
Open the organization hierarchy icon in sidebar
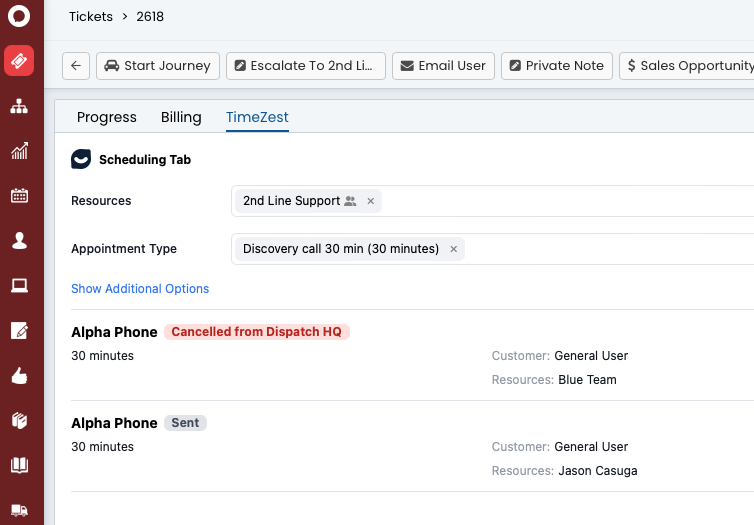point(19,105)
